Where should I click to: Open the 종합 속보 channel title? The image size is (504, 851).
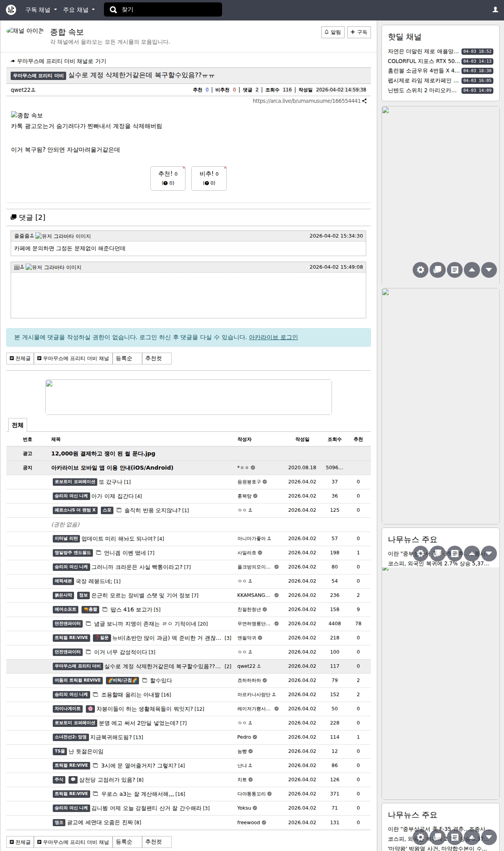click(67, 32)
